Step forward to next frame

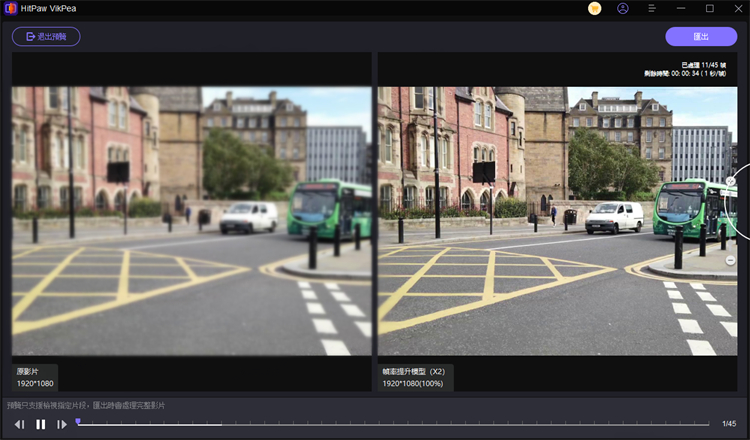click(62, 424)
